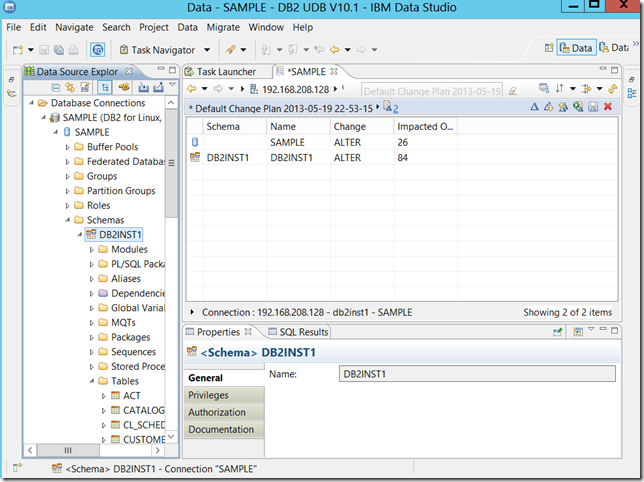Click the Name field containing DB2INST1
Image resolution: width=644 pixels, height=482 pixels.
click(x=474, y=374)
